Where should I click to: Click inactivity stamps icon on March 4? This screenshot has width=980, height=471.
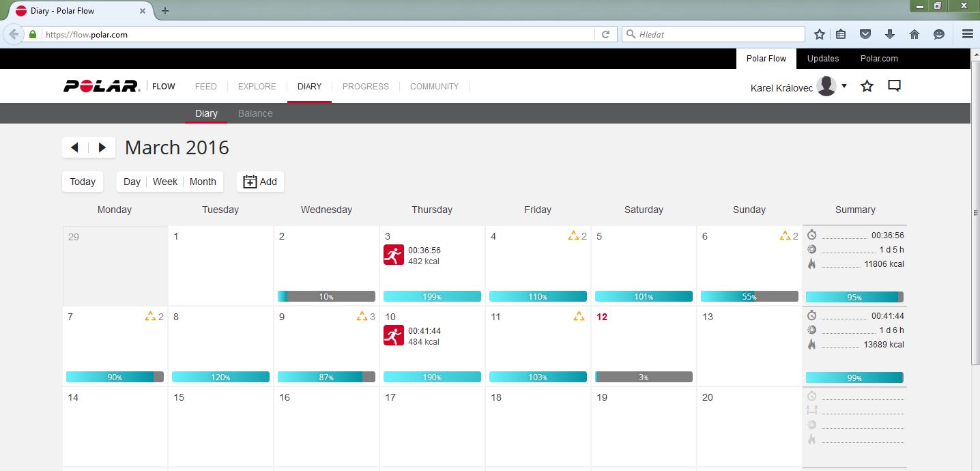point(574,236)
